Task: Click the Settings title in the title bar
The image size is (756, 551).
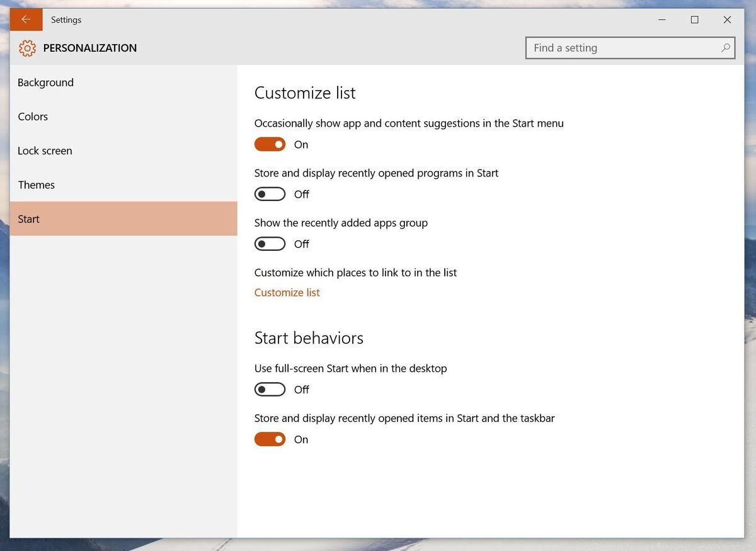Action: pos(66,20)
